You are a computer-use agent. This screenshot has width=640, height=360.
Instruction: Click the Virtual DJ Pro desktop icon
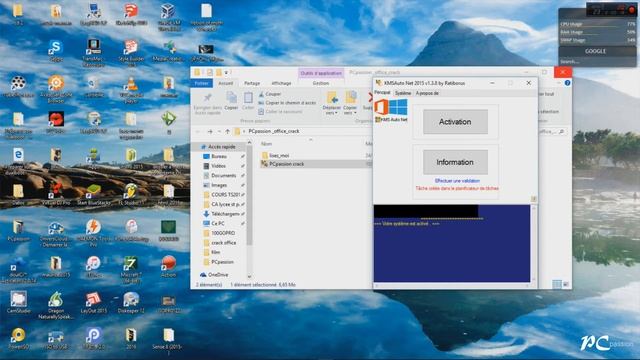56,193
